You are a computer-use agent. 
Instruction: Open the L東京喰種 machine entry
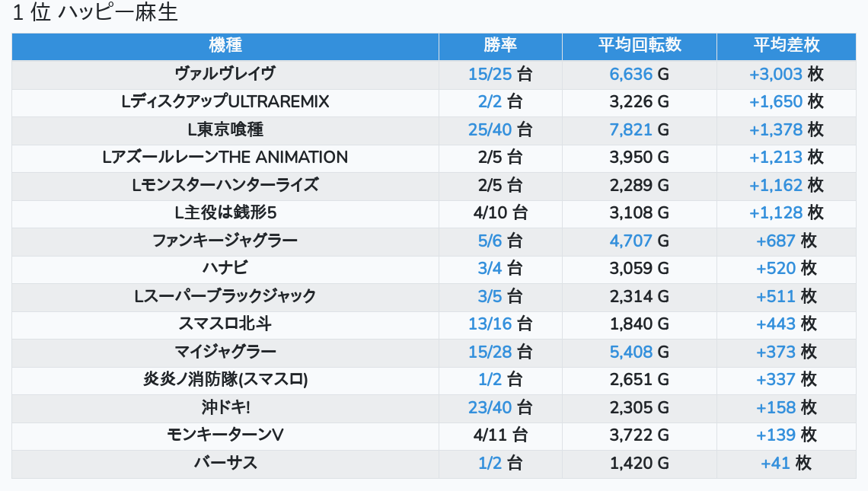point(225,129)
